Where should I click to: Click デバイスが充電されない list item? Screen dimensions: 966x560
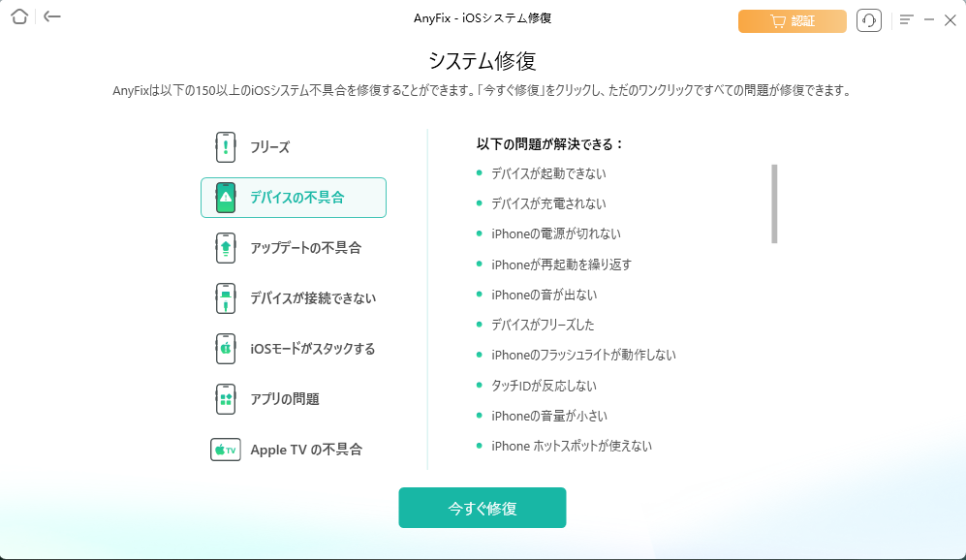click(x=548, y=203)
